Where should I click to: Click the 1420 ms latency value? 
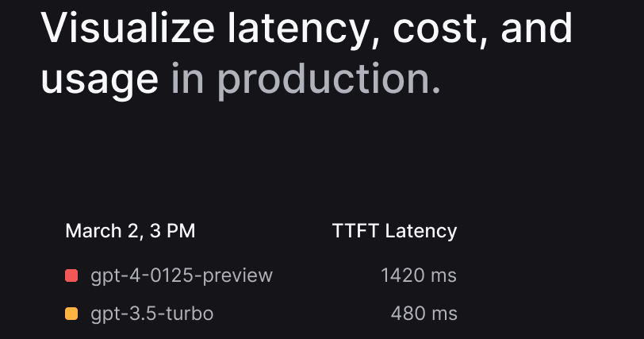pos(419,275)
